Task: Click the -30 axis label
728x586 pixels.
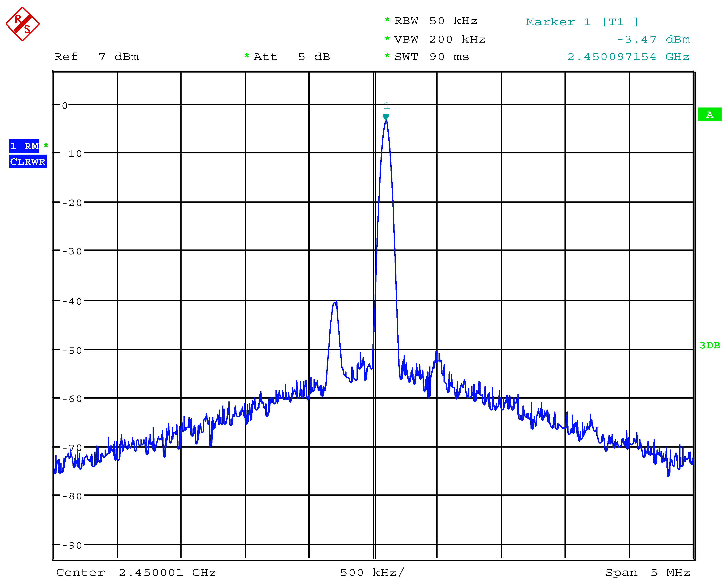Action: [x=72, y=251]
